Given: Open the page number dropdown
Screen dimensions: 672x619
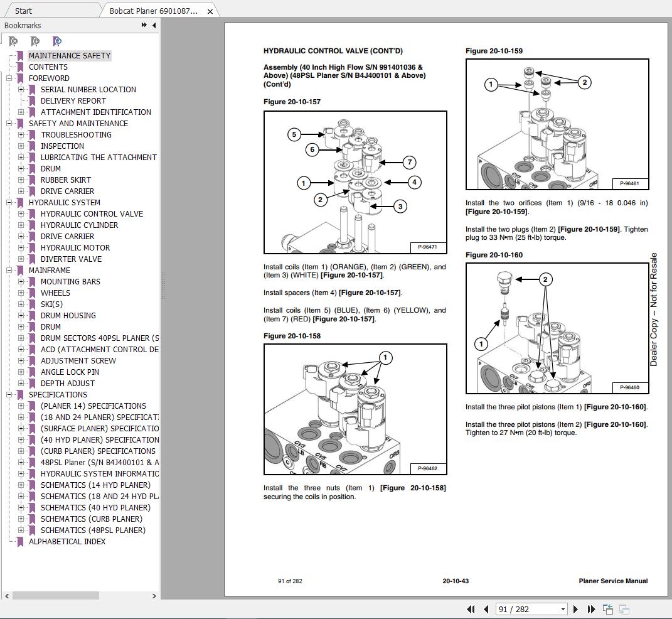Looking at the screenshot, I should pos(563,609).
